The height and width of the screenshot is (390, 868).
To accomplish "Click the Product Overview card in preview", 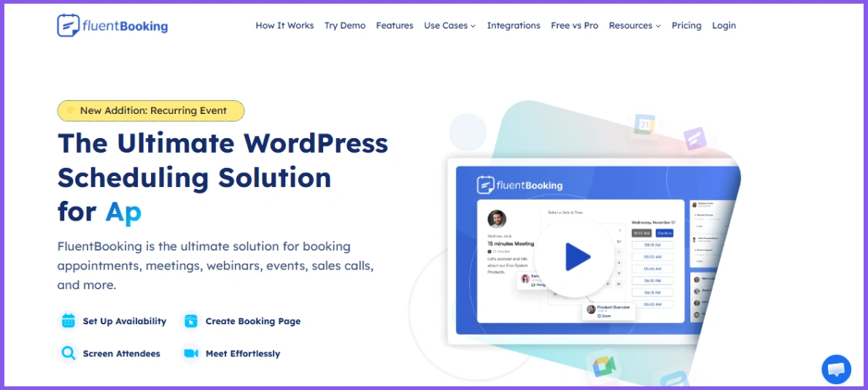I will 608,311.
